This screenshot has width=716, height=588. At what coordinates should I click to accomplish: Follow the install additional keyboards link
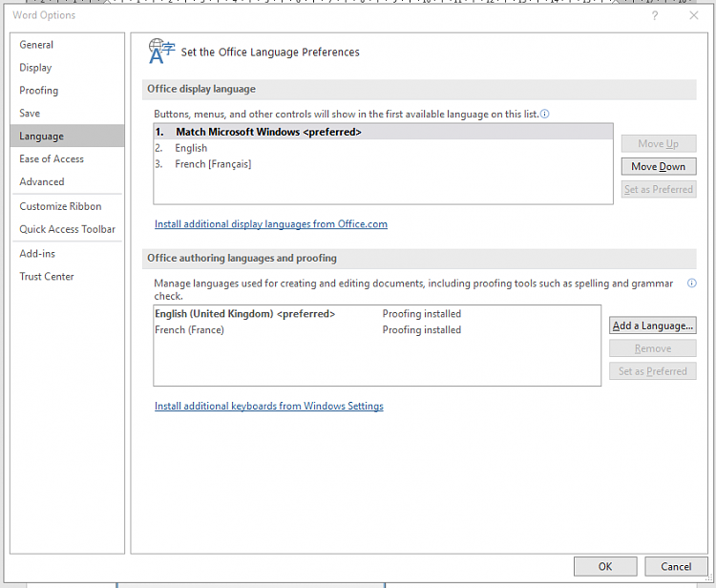click(269, 406)
